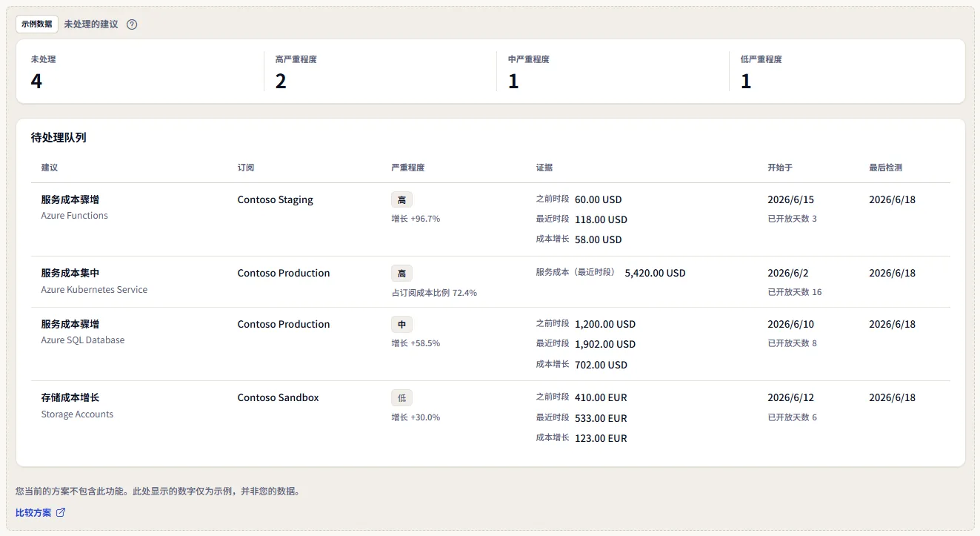Viewport: 980px width, 536px height.
Task: Click the 高 severity badge in Azure Functions row
Action: click(402, 199)
